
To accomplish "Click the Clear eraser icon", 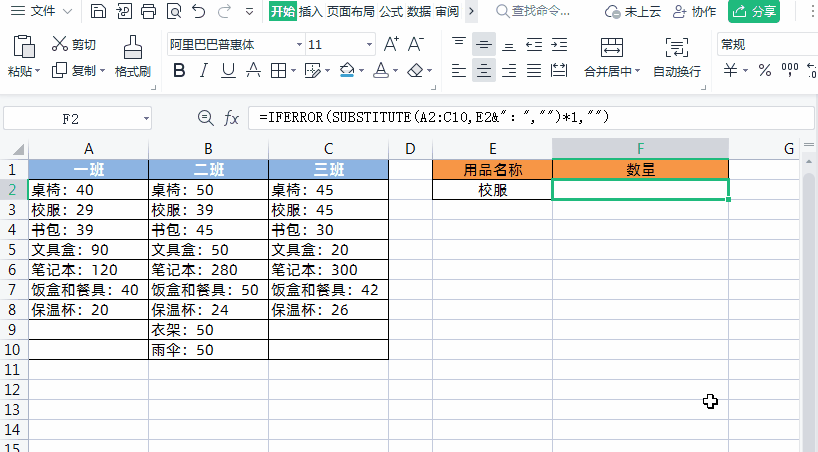I will pos(415,70).
